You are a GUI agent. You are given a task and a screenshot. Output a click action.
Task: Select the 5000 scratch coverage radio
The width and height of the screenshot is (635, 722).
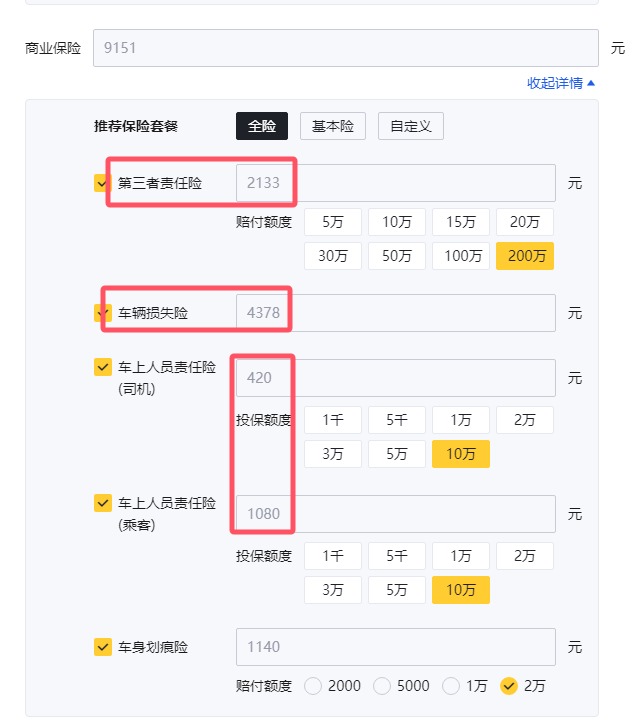tap(383, 686)
